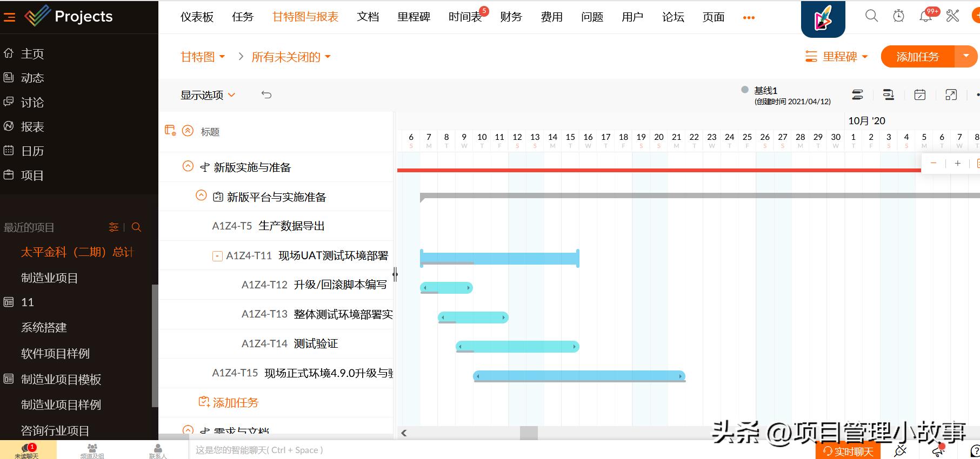Collapse 新版平台与实施准备 task list

201,195
